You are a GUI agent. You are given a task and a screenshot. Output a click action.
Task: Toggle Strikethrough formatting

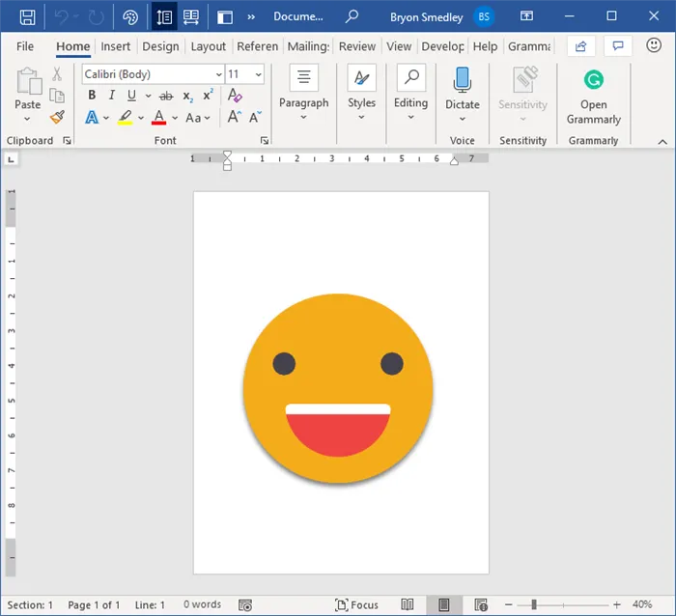(x=165, y=96)
